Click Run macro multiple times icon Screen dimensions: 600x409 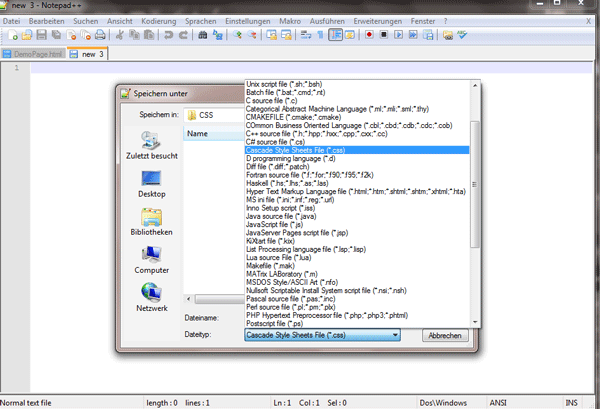pos(413,35)
